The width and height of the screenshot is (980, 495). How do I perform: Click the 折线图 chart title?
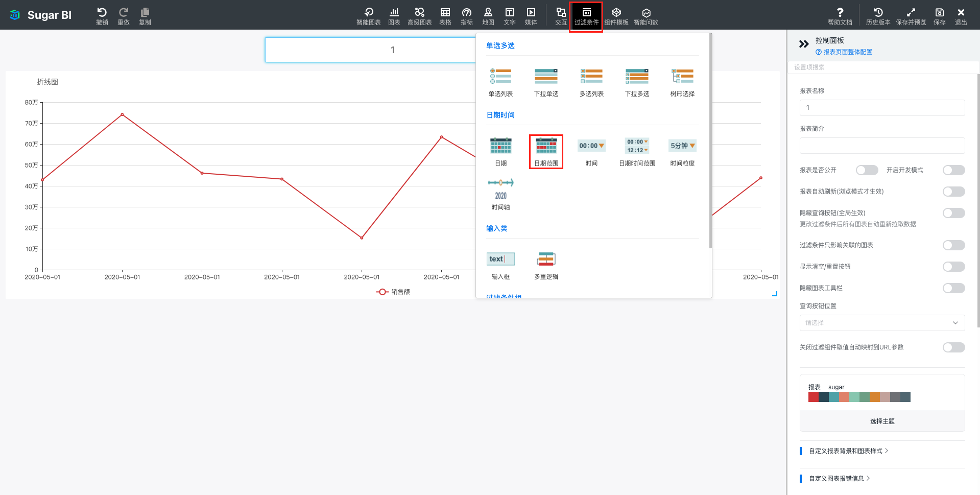pos(47,82)
